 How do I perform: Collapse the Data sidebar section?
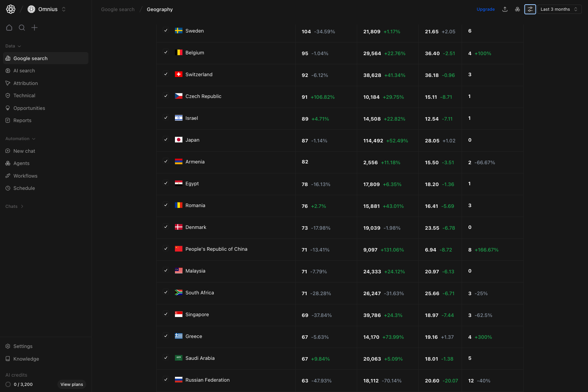(13, 46)
